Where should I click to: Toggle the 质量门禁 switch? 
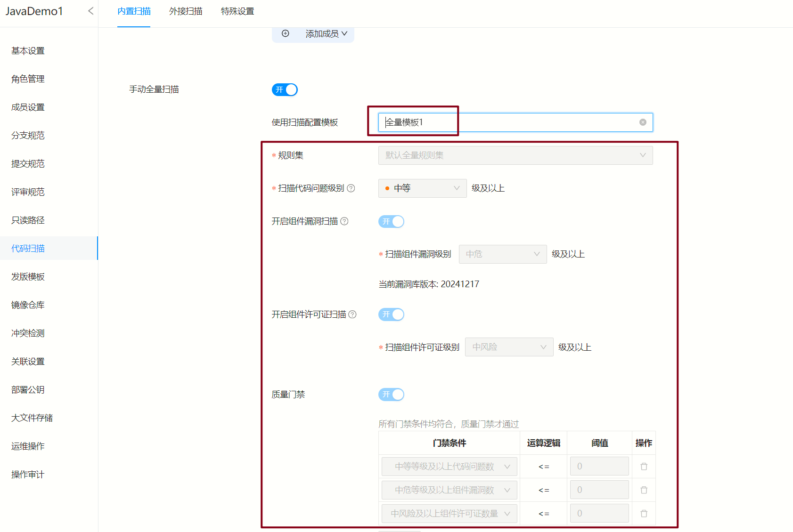pos(391,395)
